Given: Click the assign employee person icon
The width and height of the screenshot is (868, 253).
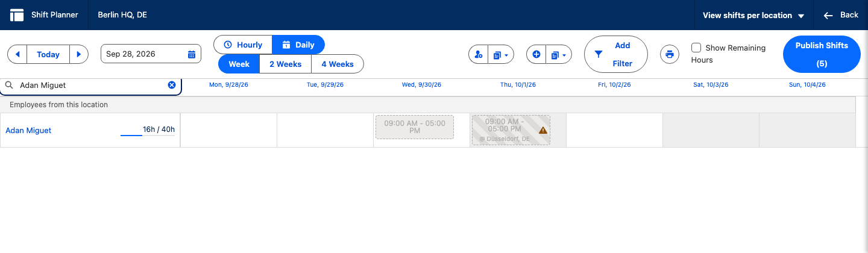Looking at the screenshot, I should point(479,55).
